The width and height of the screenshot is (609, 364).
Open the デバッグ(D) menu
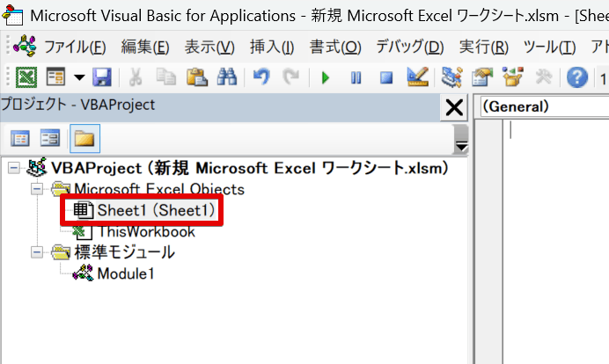click(410, 47)
